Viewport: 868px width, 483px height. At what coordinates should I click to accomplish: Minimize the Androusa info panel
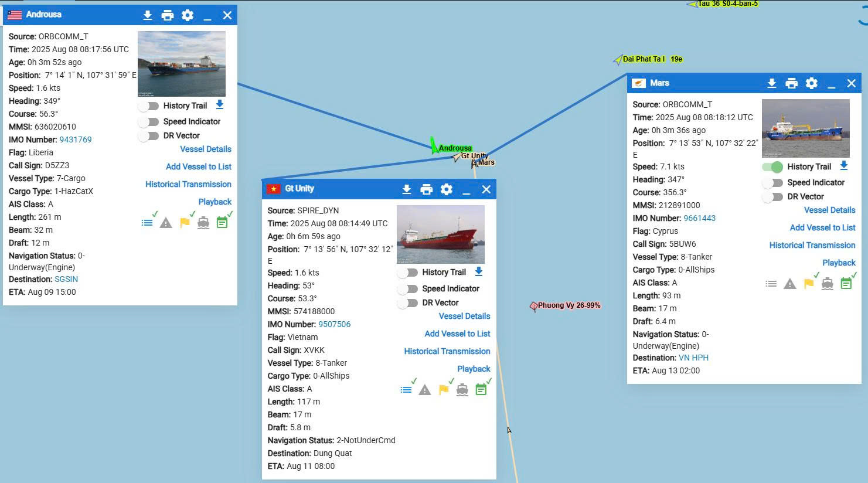click(207, 15)
